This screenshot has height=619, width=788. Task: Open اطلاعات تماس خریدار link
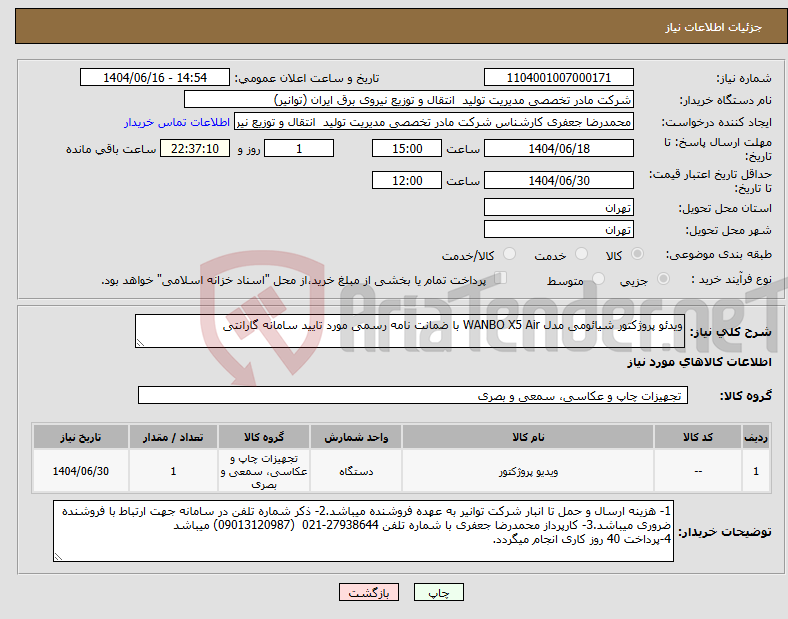coord(177,122)
